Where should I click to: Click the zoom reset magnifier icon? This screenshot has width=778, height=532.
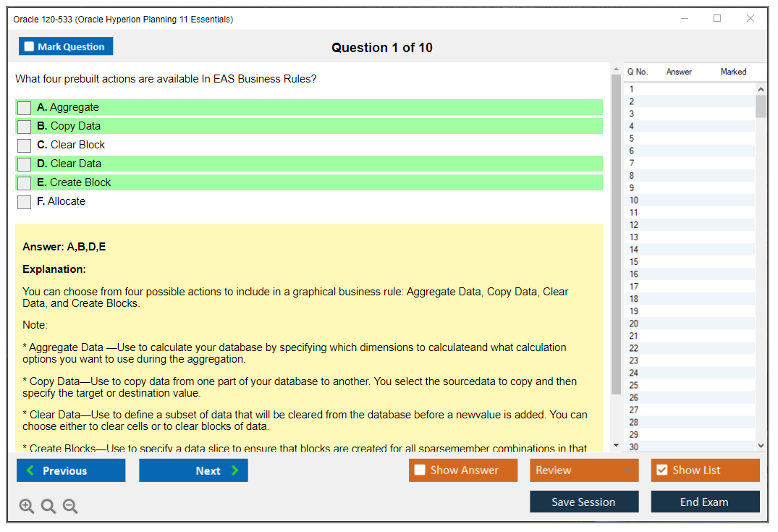pyautogui.click(x=48, y=507)
